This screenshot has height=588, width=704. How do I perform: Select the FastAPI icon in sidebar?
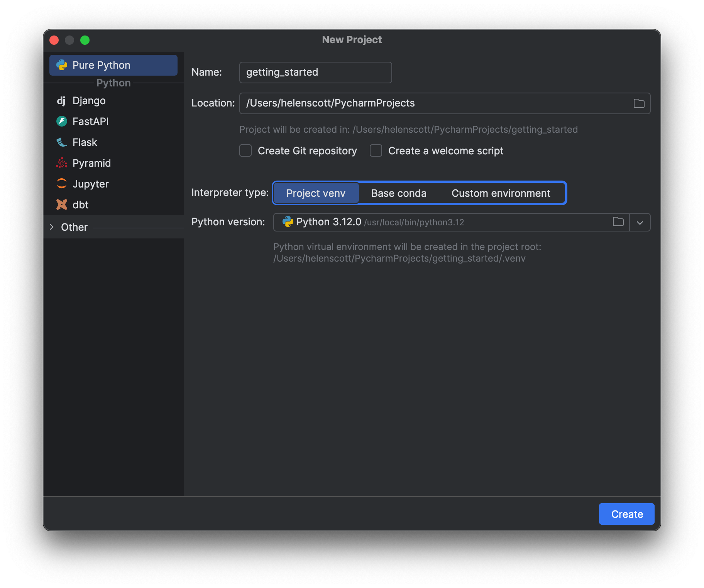[62, 122]
